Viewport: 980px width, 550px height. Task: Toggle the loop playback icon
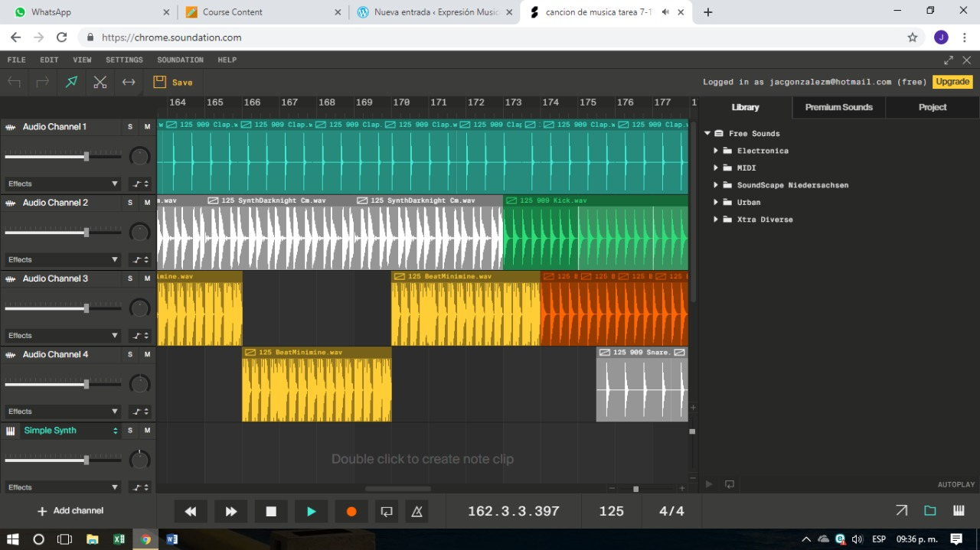coord(387,512)
